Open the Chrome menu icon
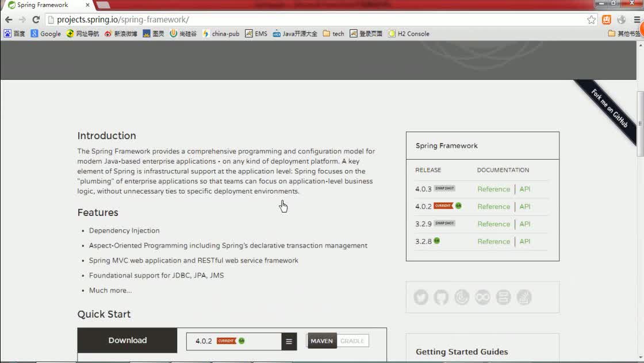644x363 pixels. [x=637, y=20]
